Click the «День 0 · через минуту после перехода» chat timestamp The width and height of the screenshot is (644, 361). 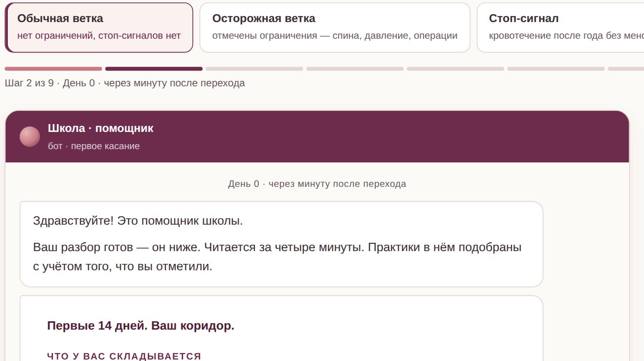tap(317, 184)
